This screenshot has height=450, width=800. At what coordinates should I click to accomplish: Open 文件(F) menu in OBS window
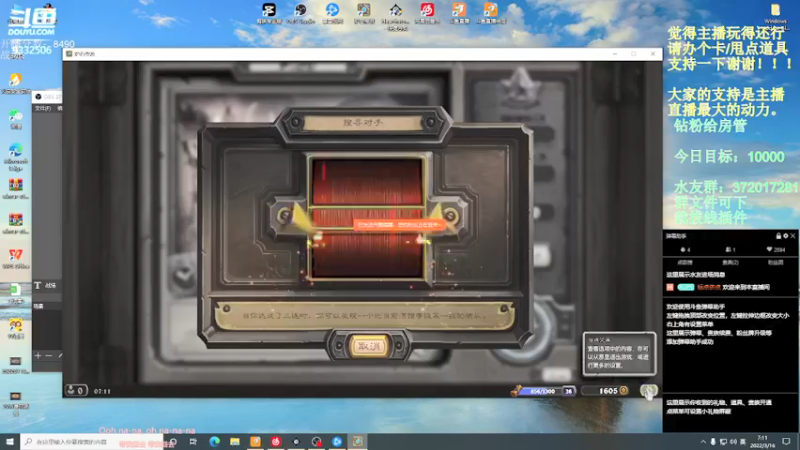43,109
